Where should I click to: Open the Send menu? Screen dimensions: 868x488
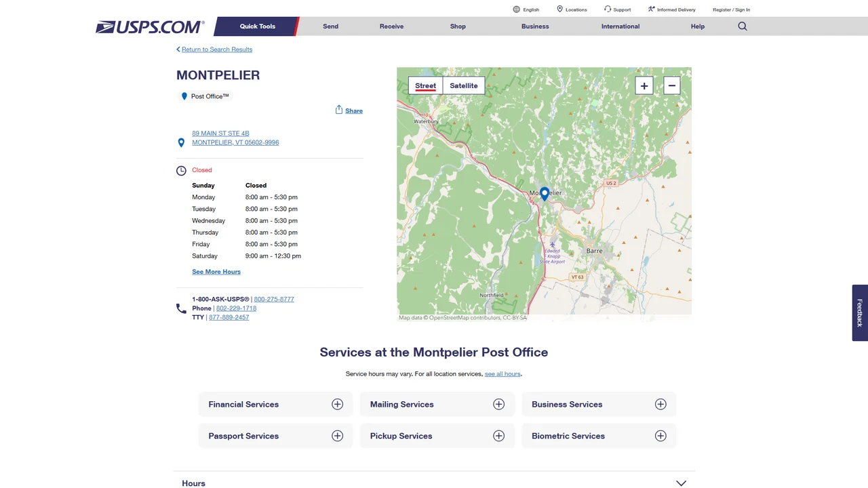(x=331, y=26)
